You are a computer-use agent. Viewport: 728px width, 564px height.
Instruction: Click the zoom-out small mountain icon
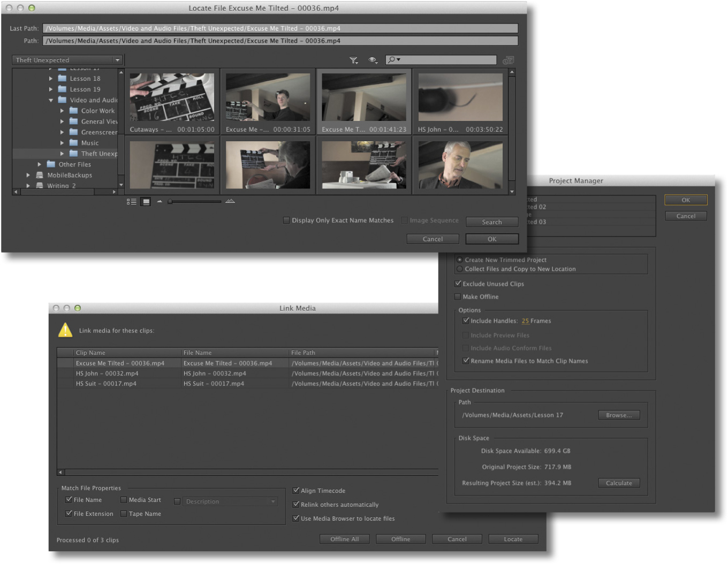(160, 202)
